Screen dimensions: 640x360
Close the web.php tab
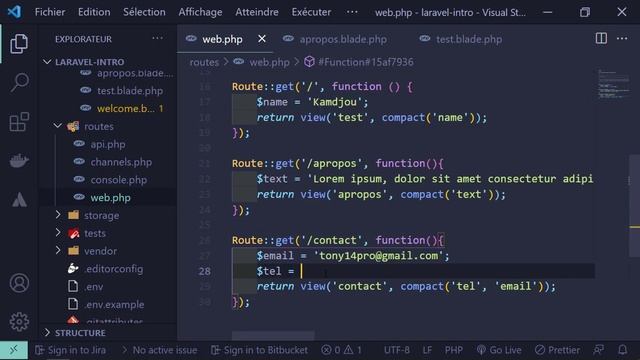point(262,39)
